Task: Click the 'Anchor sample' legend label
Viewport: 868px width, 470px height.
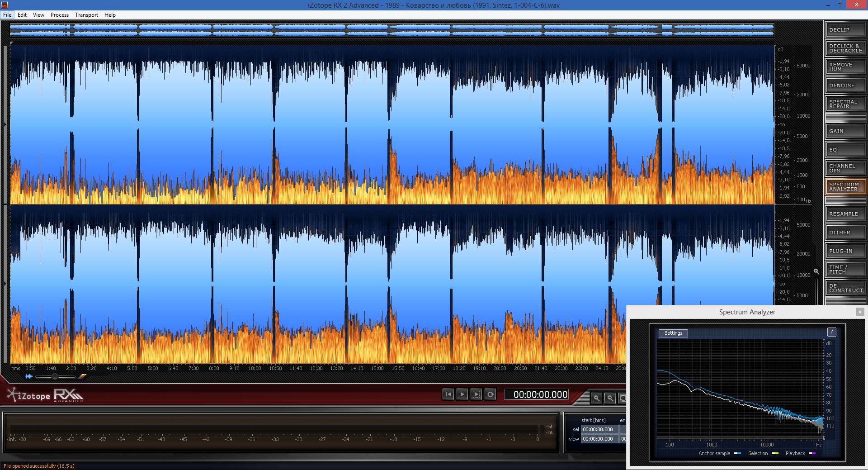Action: [x=714, y=453]
